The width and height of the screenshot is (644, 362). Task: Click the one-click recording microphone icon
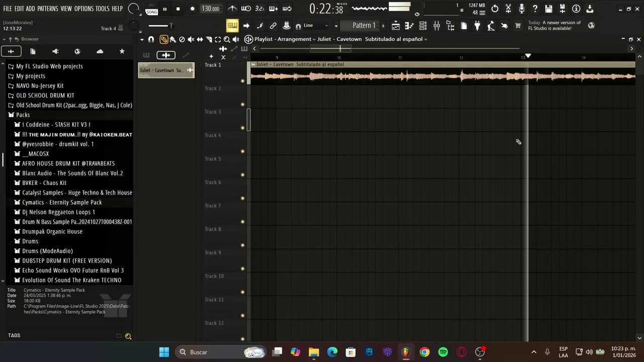coord(522,9)
